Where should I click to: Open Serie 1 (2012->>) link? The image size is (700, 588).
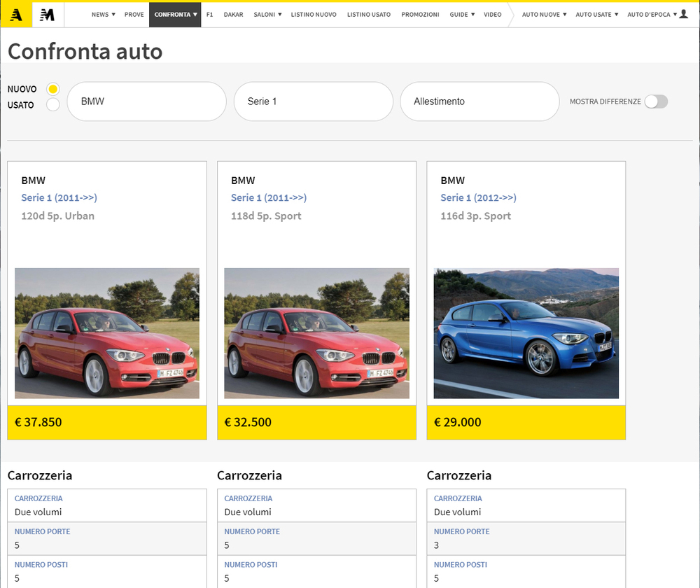pyautogui.click(x=478, y=198)
